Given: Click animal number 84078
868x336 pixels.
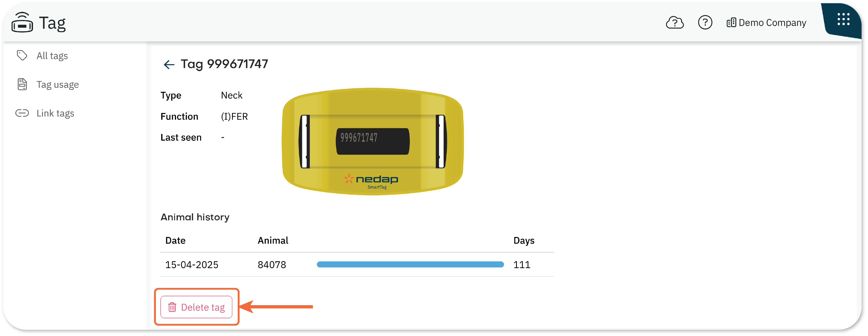Looking at the screenshot, I should click(272, 265).
